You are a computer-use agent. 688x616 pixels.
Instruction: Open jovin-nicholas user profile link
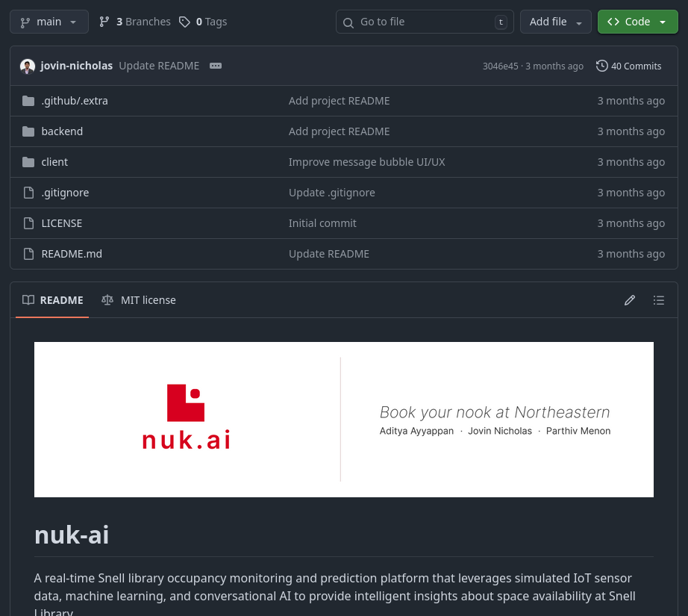(x=76, y=66)
